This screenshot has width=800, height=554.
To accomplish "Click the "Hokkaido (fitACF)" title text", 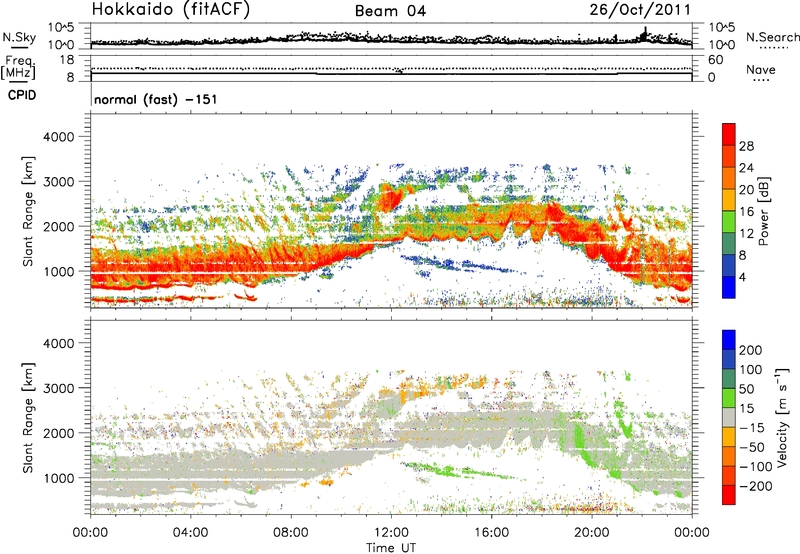I will coord(171,9).
